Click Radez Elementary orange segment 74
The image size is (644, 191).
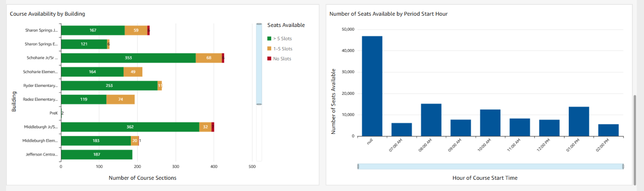coord(121,99)
